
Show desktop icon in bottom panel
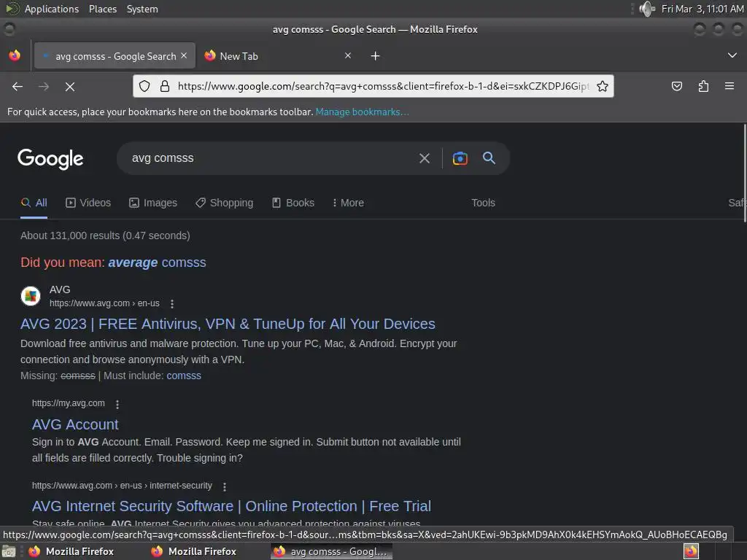pyautogui.click(x=9, y=551)
